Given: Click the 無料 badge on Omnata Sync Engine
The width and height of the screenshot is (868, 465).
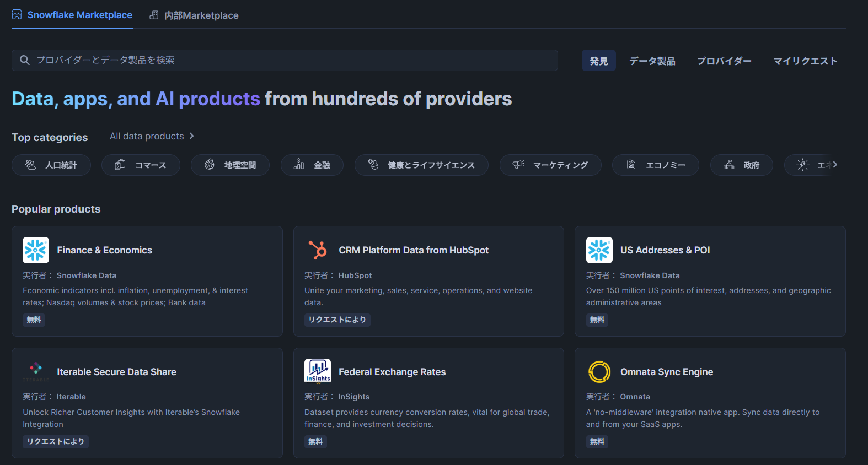Looking at the screenshot, I should [597, 441].
